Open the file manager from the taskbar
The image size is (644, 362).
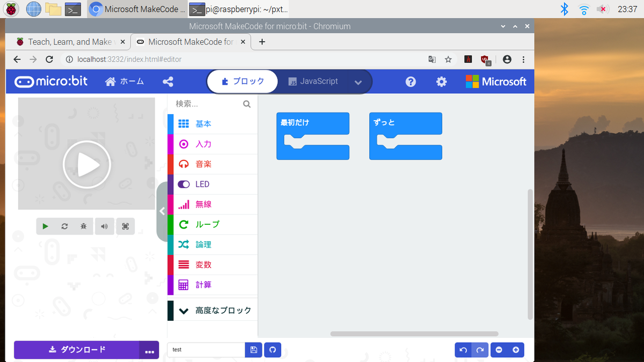[x=53, y=9]
